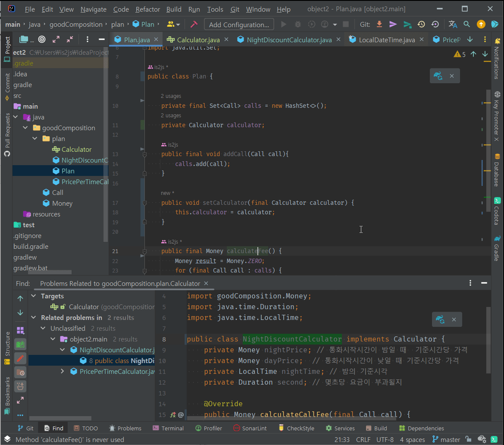This screenshot has width=504, height=445.
Task: Click the Build project hammer icon
Action: click(x=194, y=25)
